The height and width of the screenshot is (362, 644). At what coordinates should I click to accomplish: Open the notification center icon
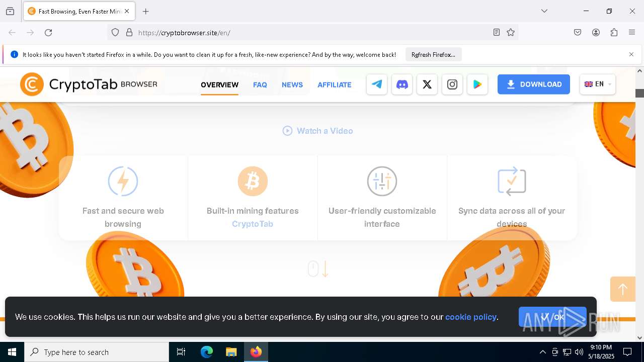coord(627,352)
